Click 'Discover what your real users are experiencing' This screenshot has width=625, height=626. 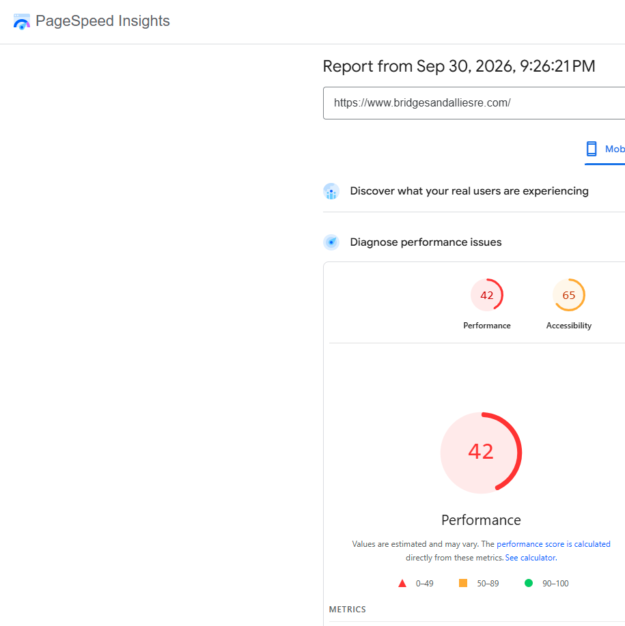point(469,191)
